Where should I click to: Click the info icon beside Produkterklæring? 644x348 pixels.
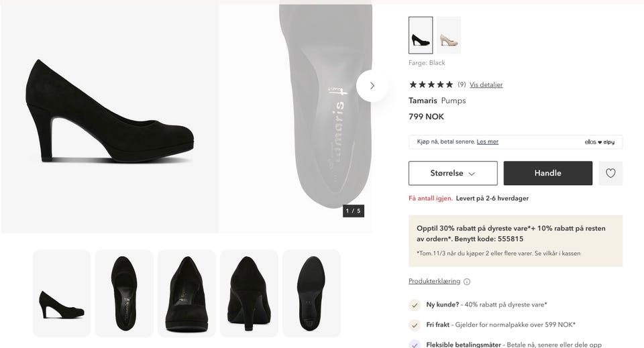[x=467, y=282]
